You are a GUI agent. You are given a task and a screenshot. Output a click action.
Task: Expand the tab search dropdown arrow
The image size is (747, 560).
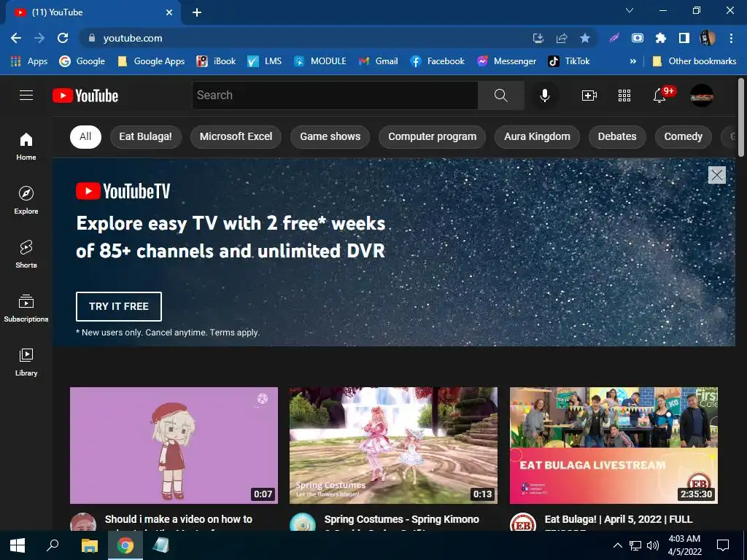click(630, 10)
